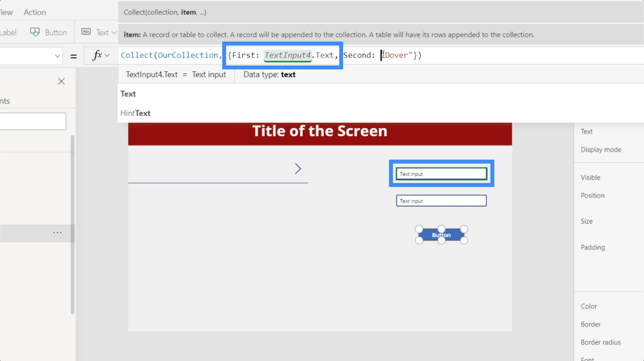Screen dimensions: 644x361
Task: Click the Title of the Screen label
Action: [320, 131]
